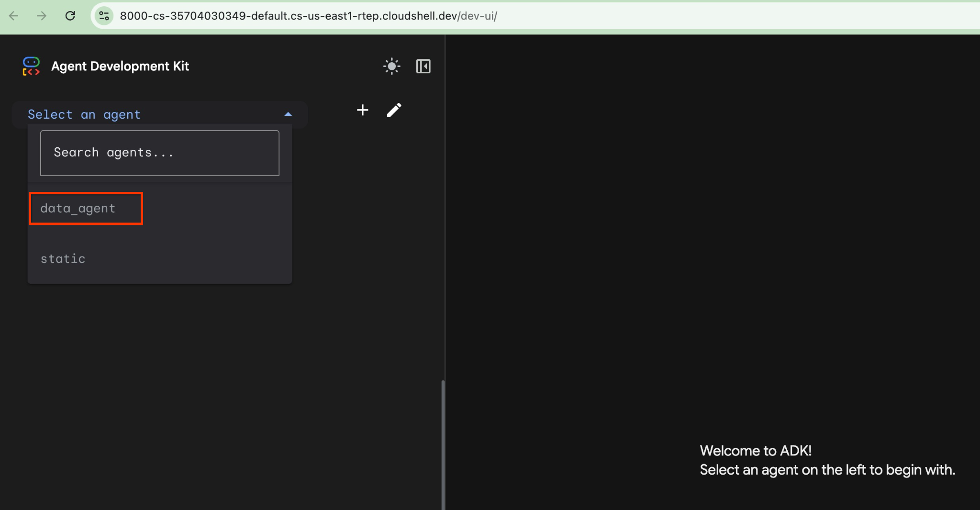Click the caret arrow on the agent selector
The image size is (980, 510).
pyautogui.click(x=288, y=114)
